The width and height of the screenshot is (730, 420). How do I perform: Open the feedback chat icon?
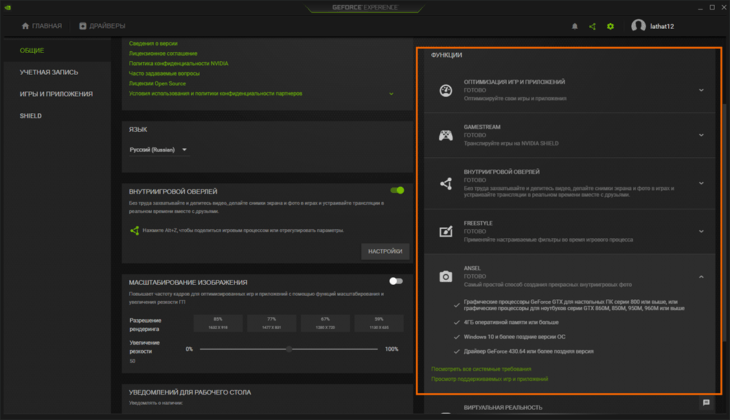(706, 403)
